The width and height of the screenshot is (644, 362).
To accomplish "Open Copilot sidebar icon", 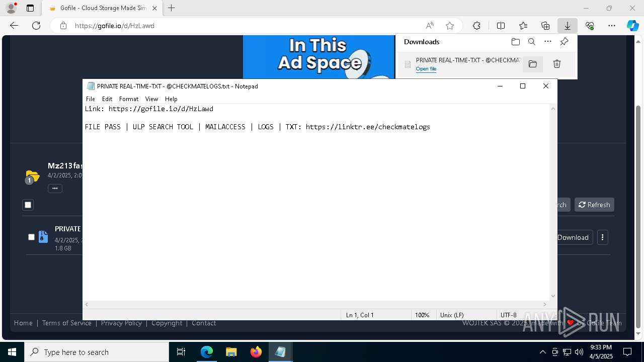I will point(632,26).
